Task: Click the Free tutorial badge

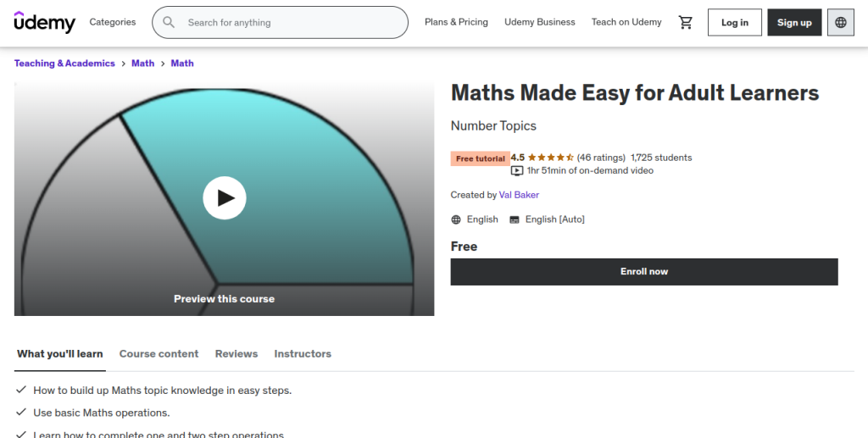Action: [x=480, y=158]
